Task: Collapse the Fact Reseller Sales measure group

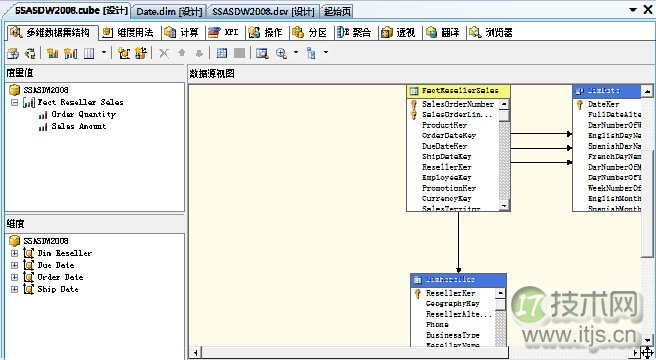Action: [x=15, y=103]
